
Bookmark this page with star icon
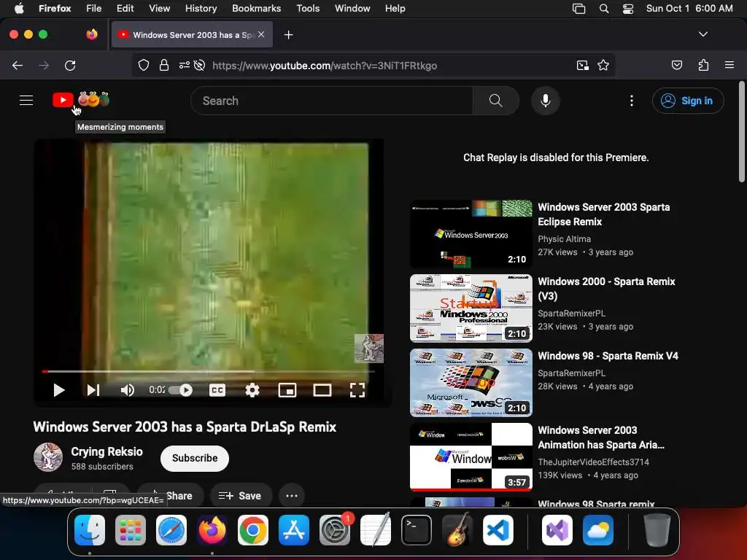(603, 65)
